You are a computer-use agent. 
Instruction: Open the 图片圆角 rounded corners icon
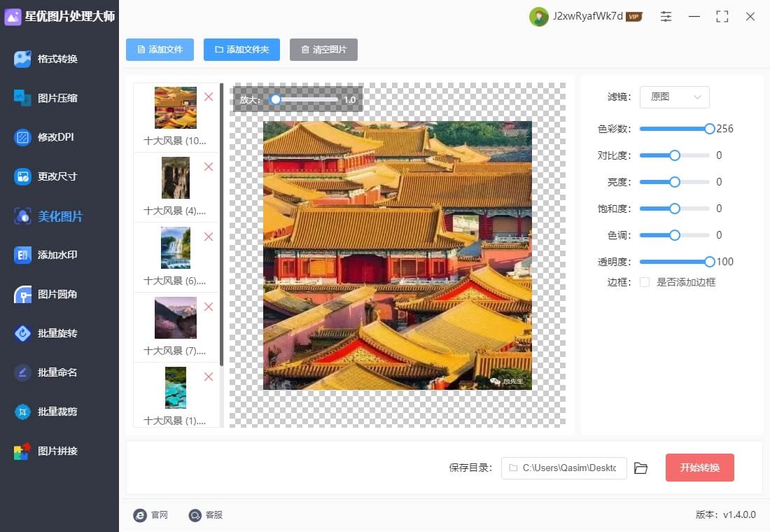pyautogui.click(x=22, y=294)
